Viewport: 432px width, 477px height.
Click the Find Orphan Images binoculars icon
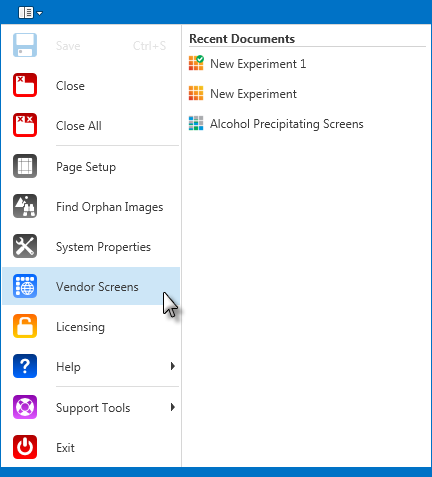coord(25,206)
